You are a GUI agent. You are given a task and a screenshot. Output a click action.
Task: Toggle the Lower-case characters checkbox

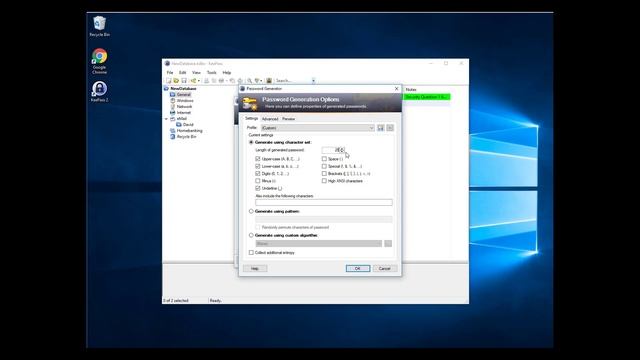click(x=258, y=166)
